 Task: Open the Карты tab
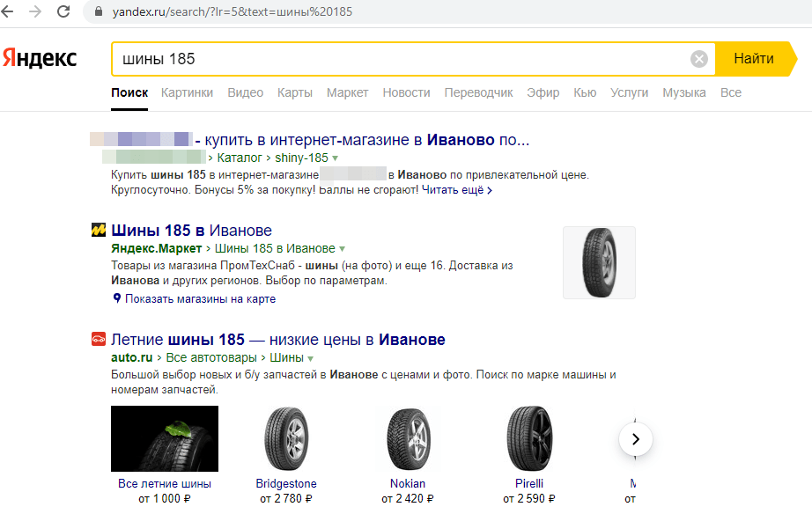(x=295, y=92)
